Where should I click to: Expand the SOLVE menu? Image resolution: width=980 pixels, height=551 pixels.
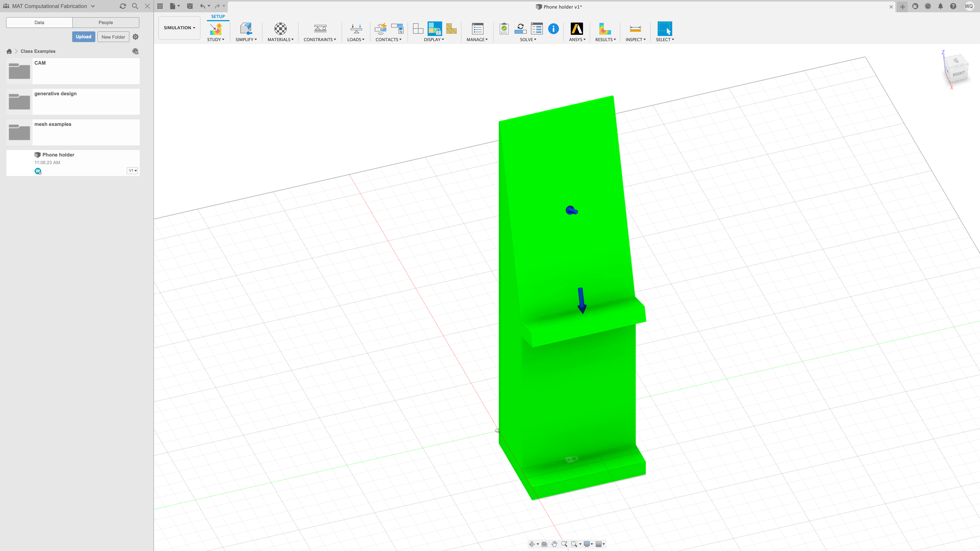[528, 40]
